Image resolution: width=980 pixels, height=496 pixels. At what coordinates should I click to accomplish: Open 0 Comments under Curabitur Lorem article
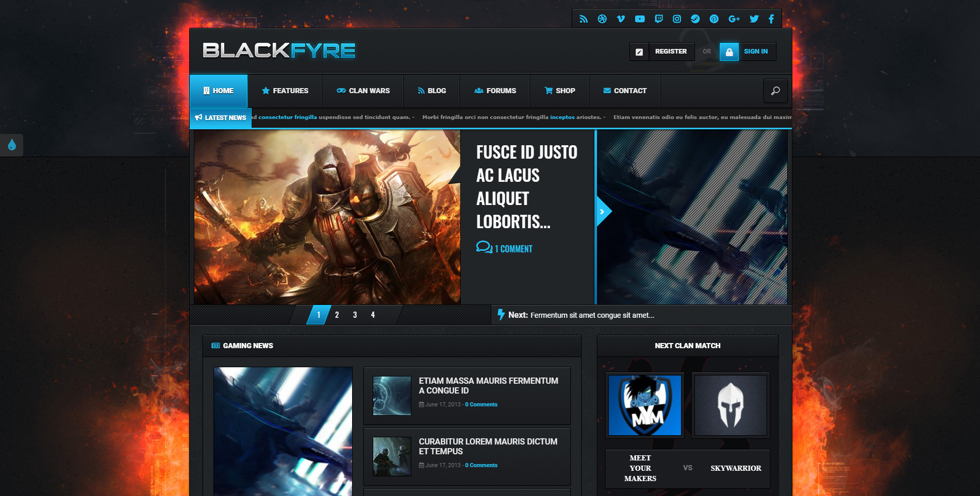click(481, 465)
